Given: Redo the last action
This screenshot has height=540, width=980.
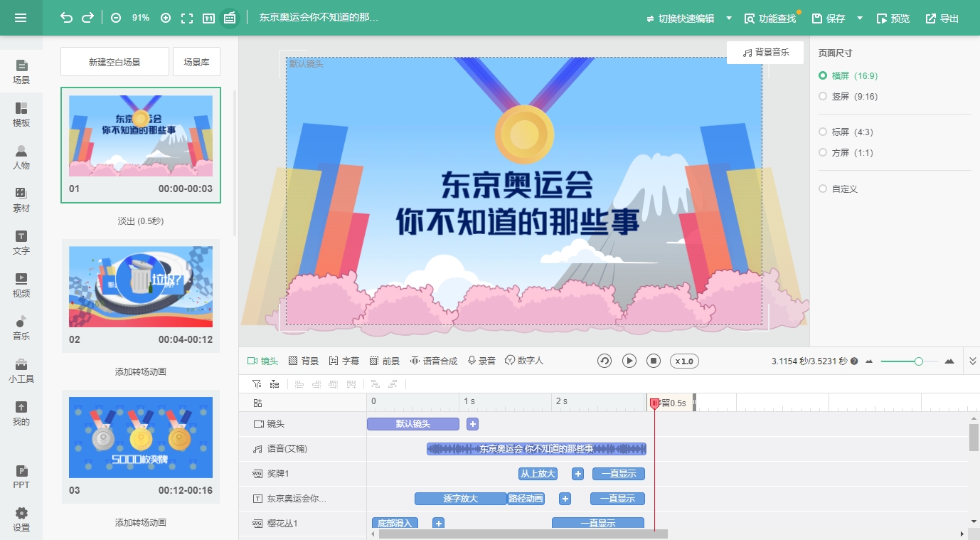Looking at the screenshot, I should 87,18.
